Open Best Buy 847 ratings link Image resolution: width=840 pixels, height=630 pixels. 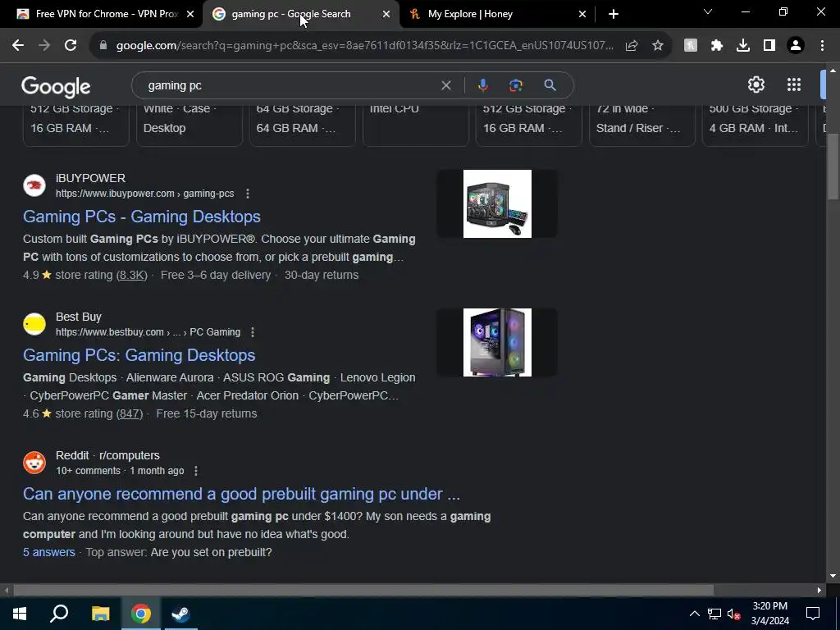click(129, 413)
